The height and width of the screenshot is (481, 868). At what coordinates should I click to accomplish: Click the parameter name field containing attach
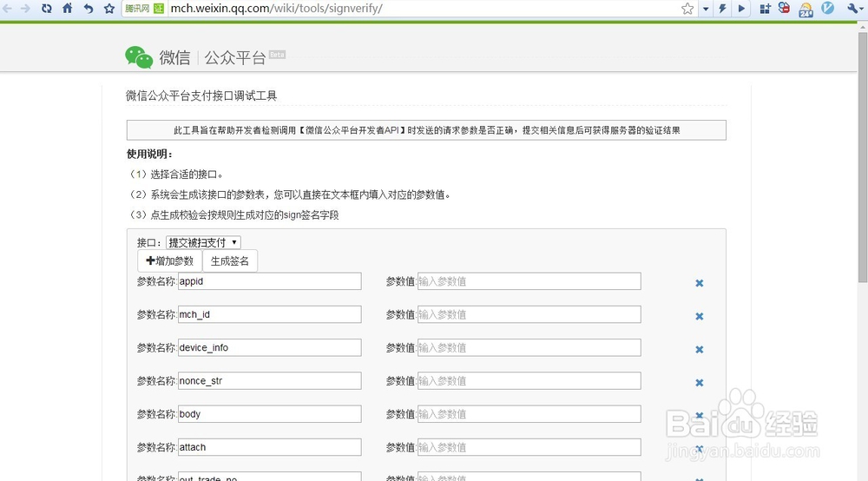click(270, 447)
